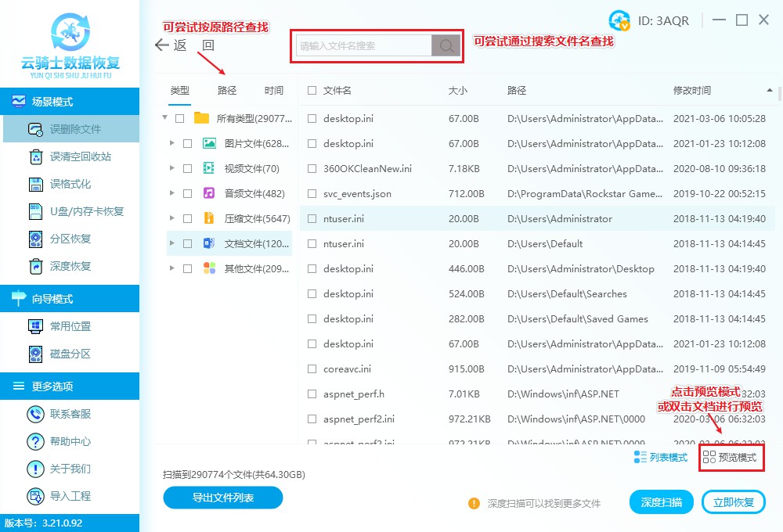Check the 视频文件 tree checkbox
Image resolution: width=783 pixels, height=532 pixels.
(x=188, y=169)
